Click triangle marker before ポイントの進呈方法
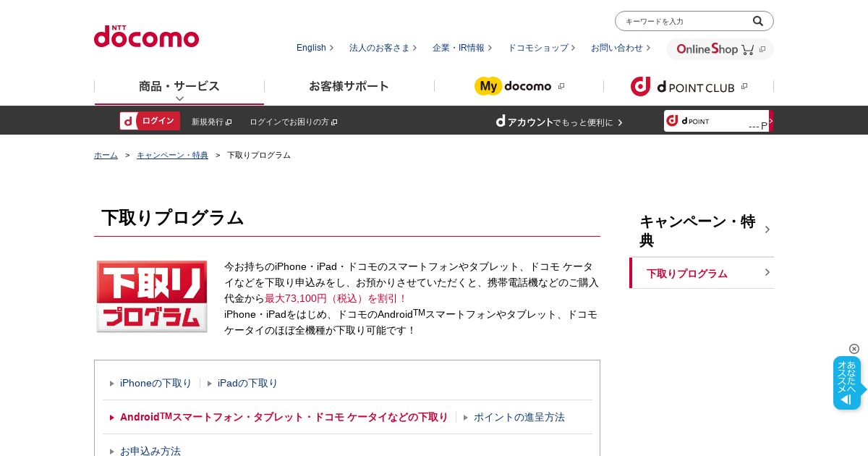The image size is (868, 456). [466, 418]
